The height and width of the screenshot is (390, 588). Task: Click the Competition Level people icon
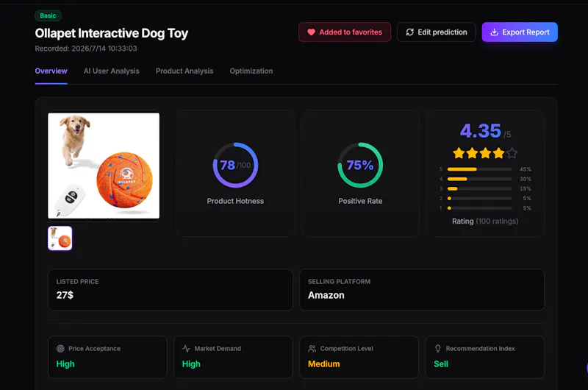[312, 349]
